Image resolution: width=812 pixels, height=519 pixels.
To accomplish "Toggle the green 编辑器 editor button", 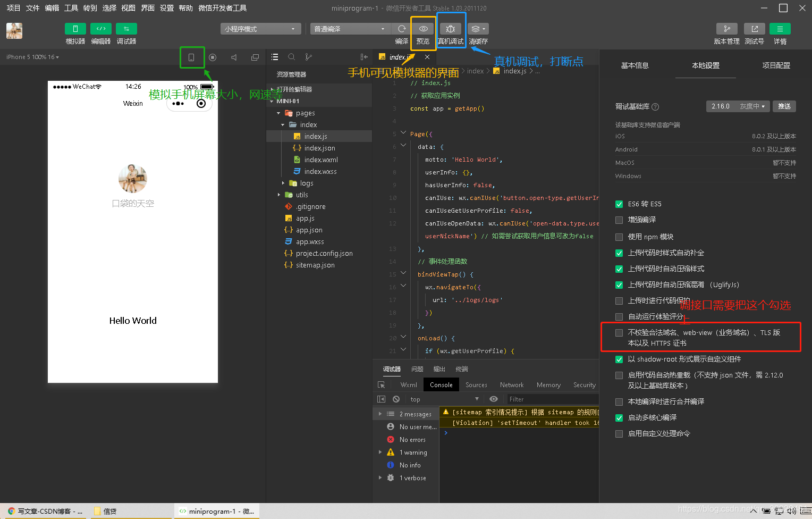I will [x=101, y=29].
